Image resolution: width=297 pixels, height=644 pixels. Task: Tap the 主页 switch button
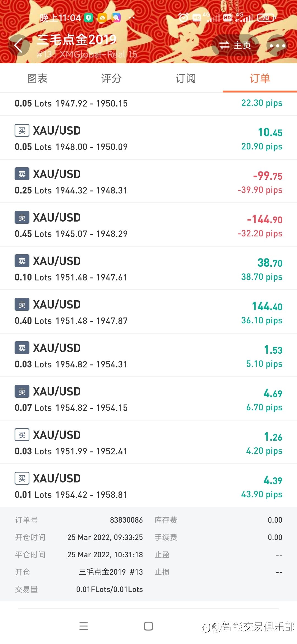click(235, 45)
